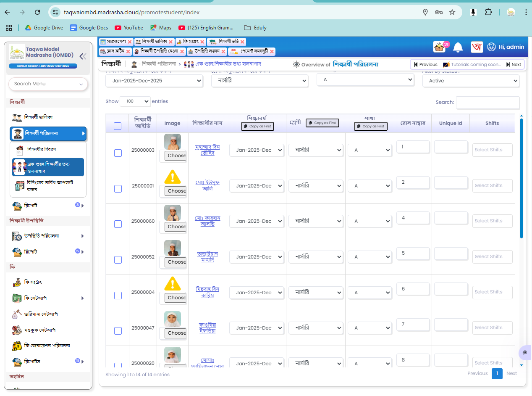Open the Maps bookmark

pyautogui.click(x=161, y=28)
